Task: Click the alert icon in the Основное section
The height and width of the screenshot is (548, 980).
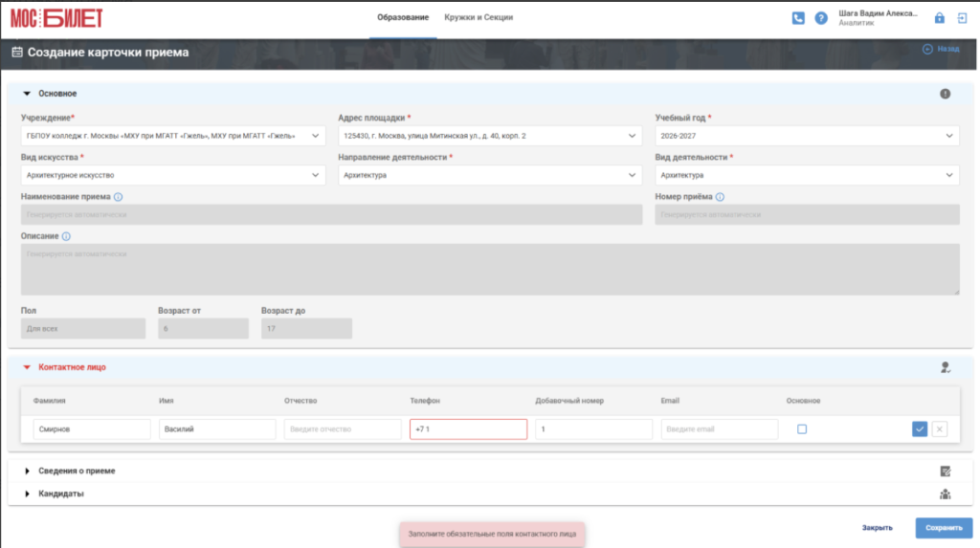Action: pos(945,94)
